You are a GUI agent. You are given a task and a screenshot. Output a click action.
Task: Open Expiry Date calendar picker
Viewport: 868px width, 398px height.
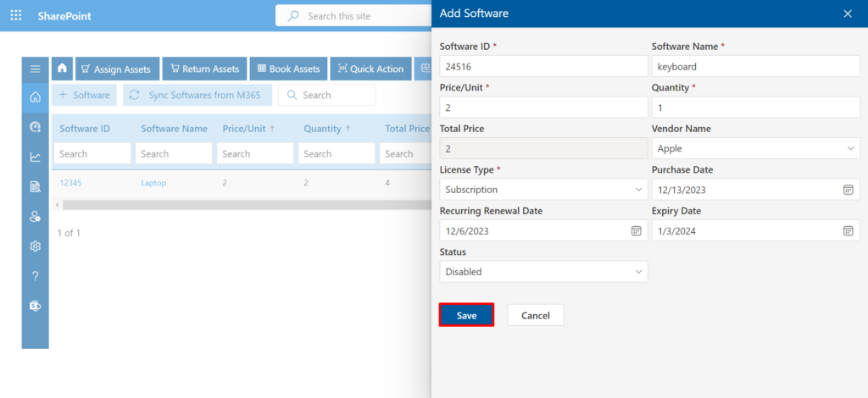click(x=848, y=231)
